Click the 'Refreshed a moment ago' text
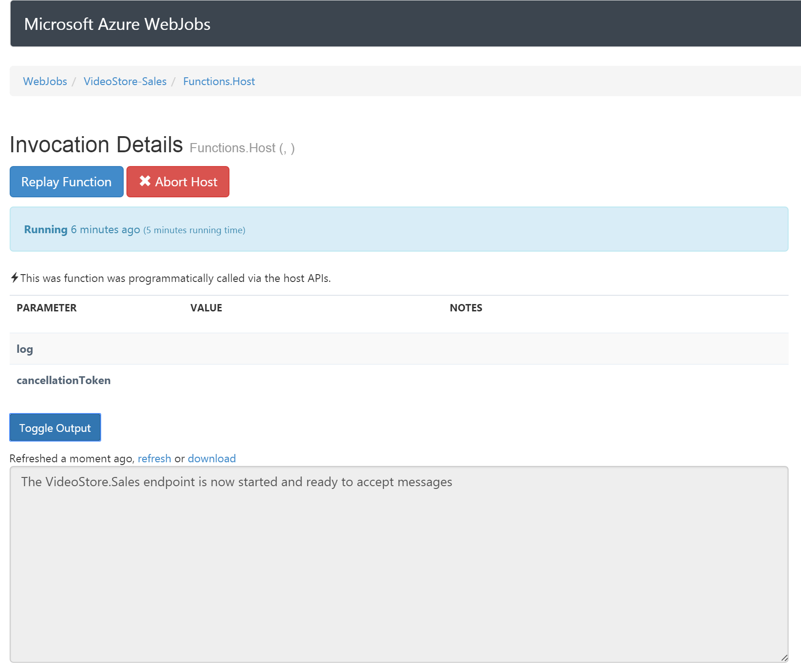 [72, 459]
